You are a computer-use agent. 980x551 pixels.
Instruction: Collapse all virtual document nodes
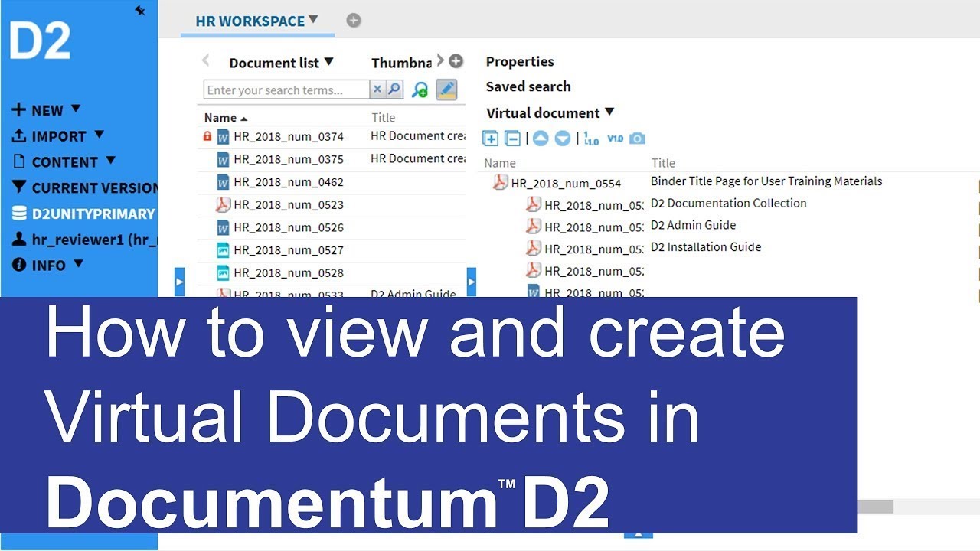[513, 139]
